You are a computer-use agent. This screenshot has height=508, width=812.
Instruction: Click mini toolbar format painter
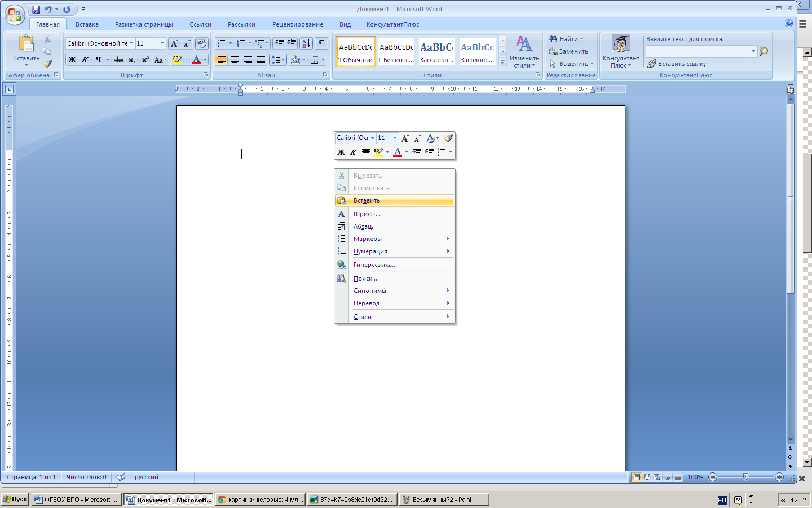(448, 138)
